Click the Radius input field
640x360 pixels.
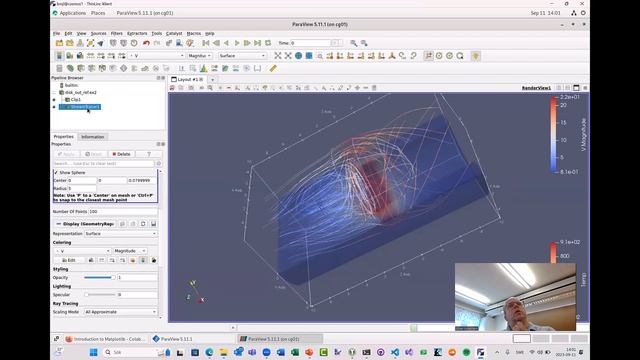tap(82, 189)
